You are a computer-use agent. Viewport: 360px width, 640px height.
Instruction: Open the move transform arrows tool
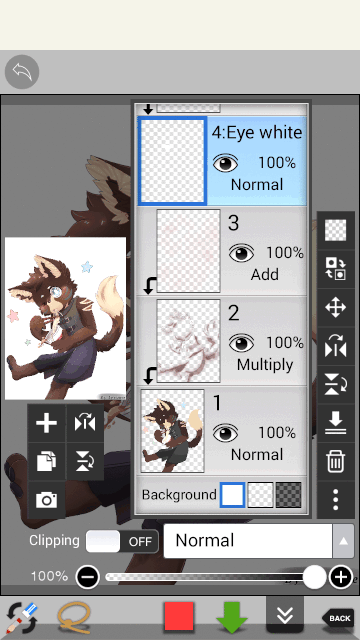pos(336,307)
